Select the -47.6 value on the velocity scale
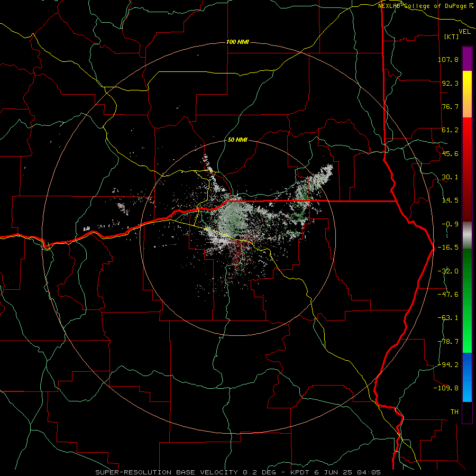This screenshot has height=476, width=476. (x=448, y=295)
